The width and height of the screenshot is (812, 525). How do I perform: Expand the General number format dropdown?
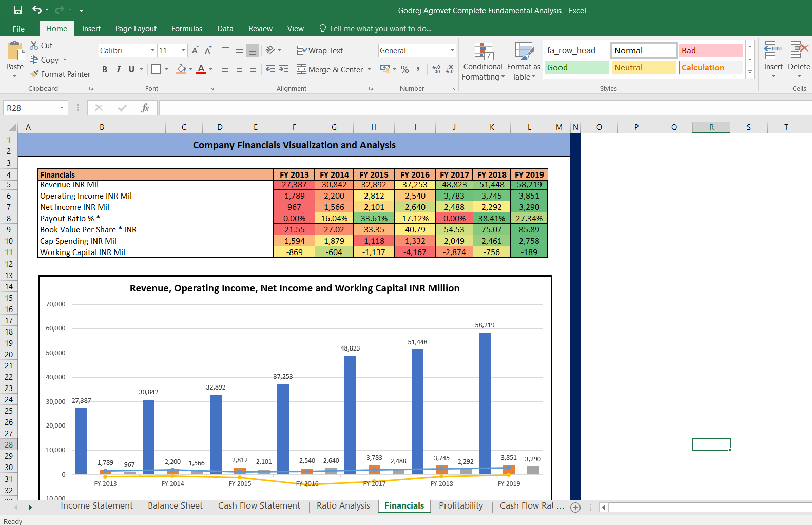(452, 50)
